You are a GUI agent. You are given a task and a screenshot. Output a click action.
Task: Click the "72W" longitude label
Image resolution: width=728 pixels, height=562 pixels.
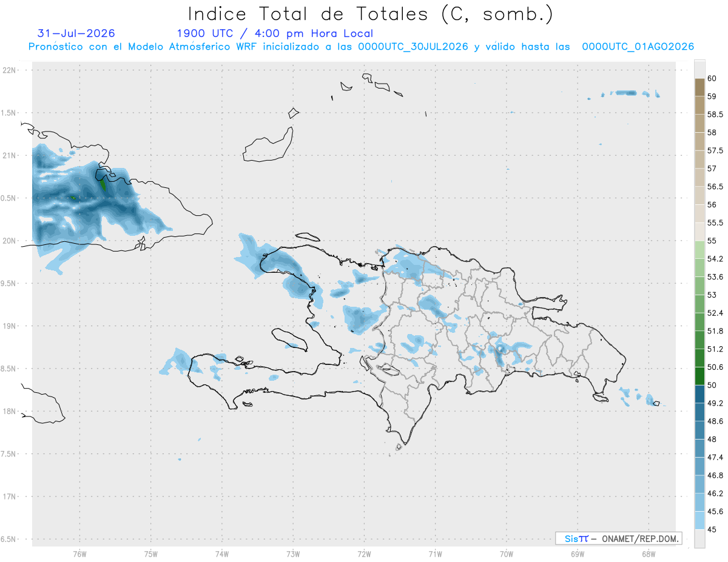[x=364, y=554]
